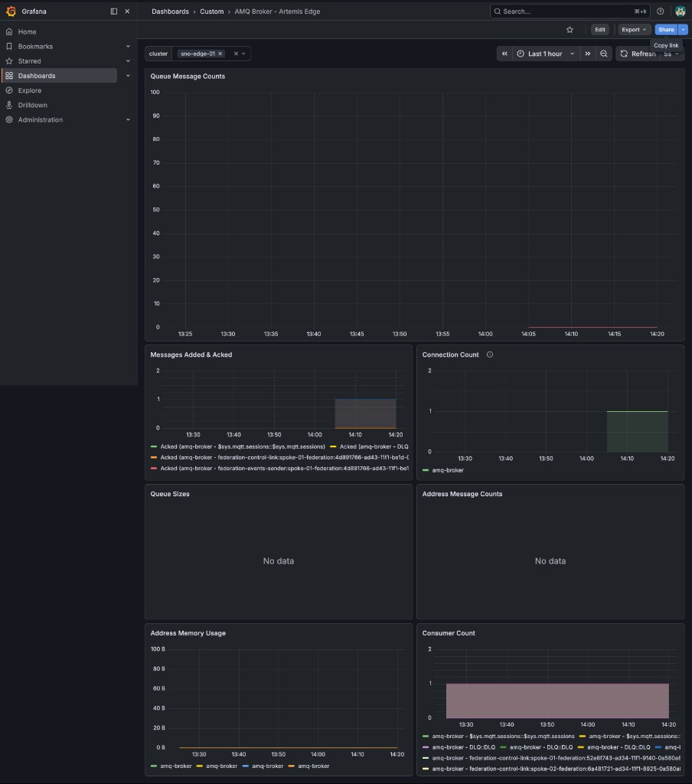Open Drilldown from the sidebar
The width and height of the screenshot is (692, 784).
pyautogui.click(x=32, y=105)
